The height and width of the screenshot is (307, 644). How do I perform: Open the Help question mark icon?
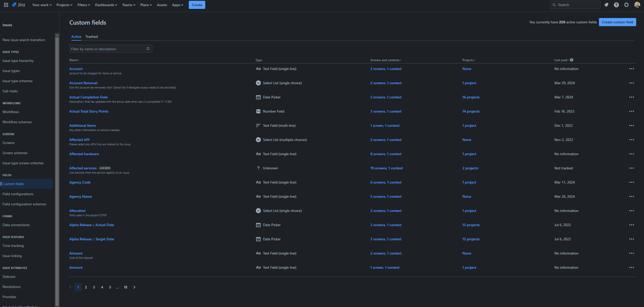[x=616, y=5]
